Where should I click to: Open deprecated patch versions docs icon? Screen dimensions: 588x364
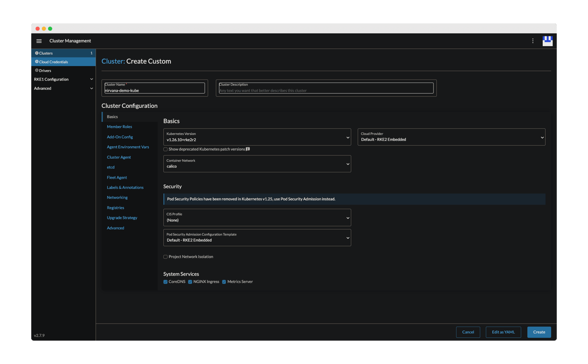[248, 149]
